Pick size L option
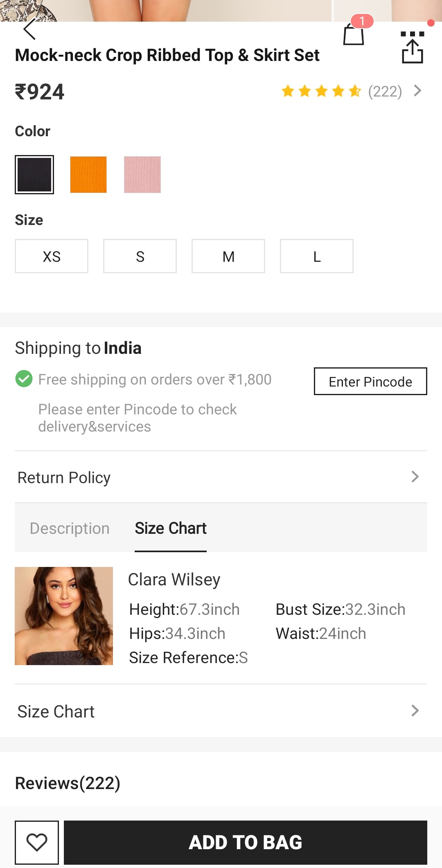Viewport: 442px width, 868px height. click(x=317, y=256)
